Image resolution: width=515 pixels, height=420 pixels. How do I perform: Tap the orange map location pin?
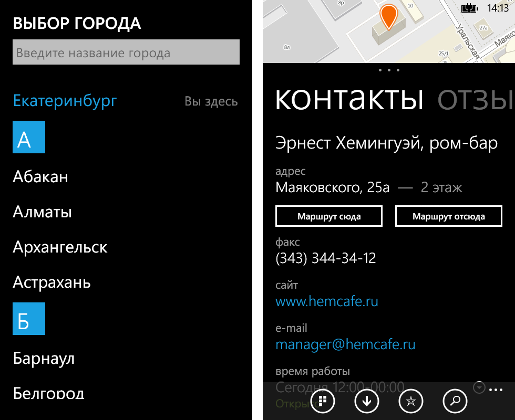coord(388,16)
